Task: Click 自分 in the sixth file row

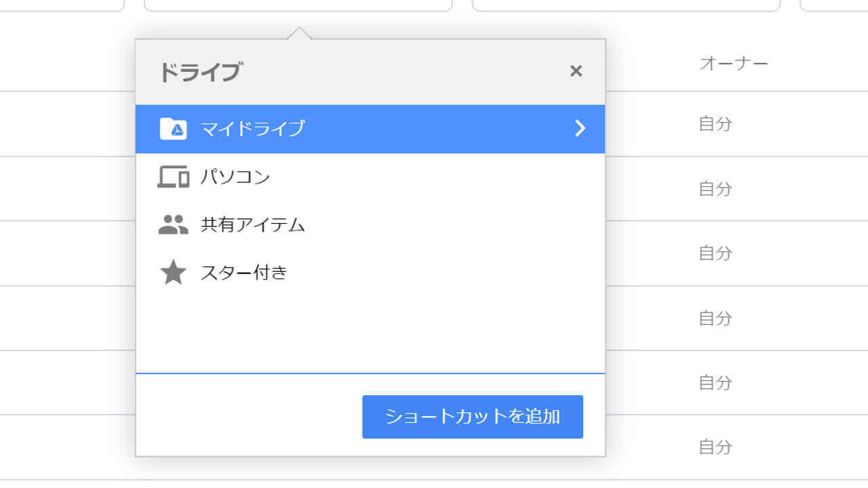Action: tap(715, 447)
